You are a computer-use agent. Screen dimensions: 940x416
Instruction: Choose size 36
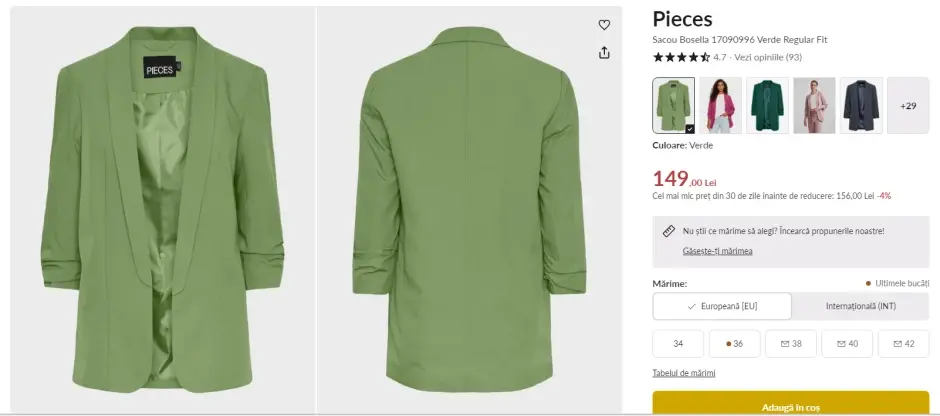(735, 344)
